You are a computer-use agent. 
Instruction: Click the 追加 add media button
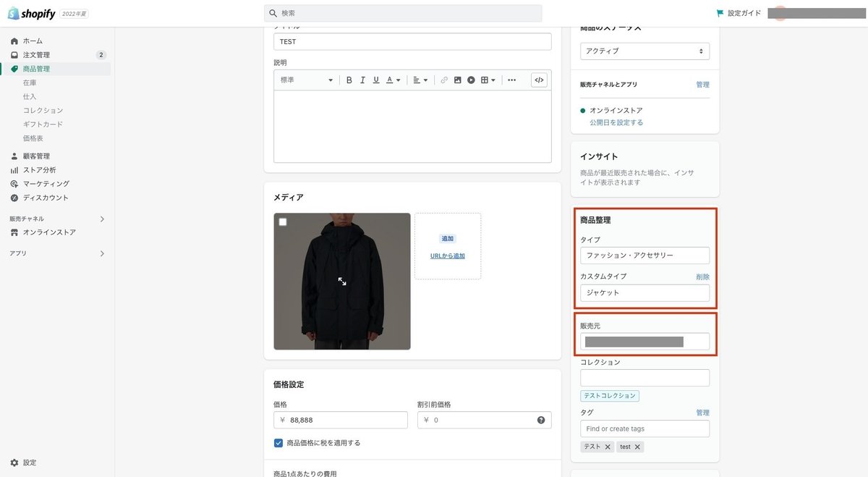click(x=448, y=238)
